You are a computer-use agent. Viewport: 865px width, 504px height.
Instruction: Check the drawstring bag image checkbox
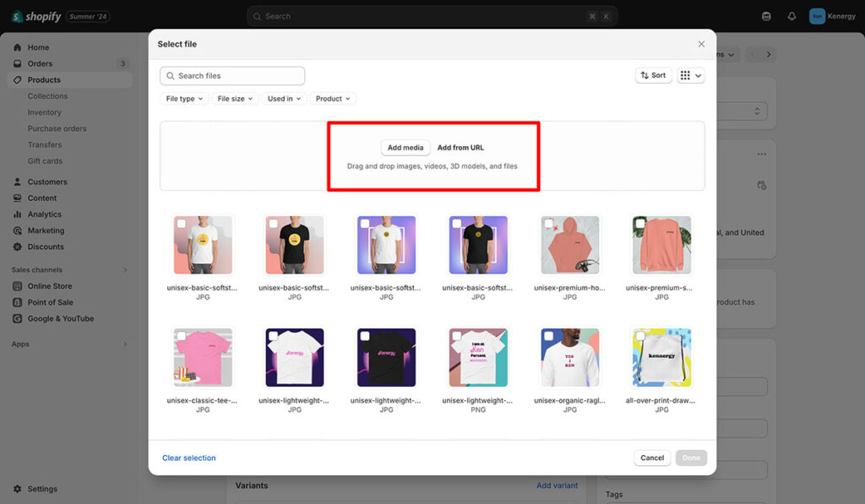pos(640,335)
